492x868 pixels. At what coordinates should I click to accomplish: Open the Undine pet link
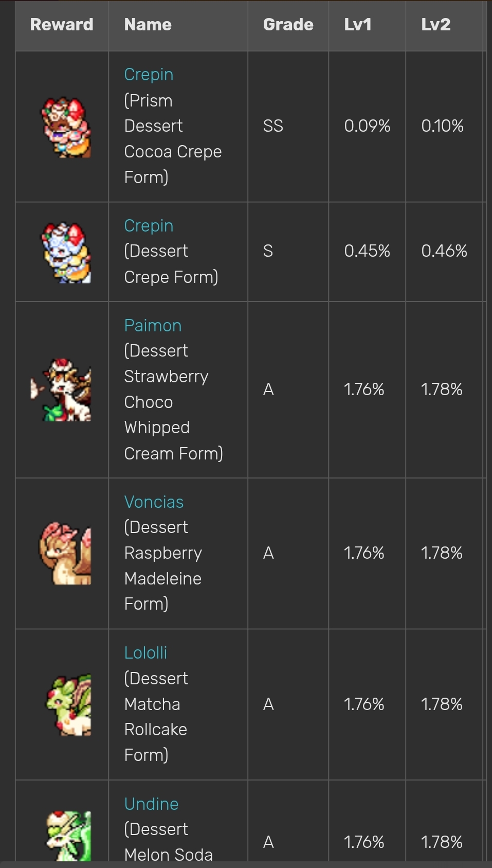(151, 804)
